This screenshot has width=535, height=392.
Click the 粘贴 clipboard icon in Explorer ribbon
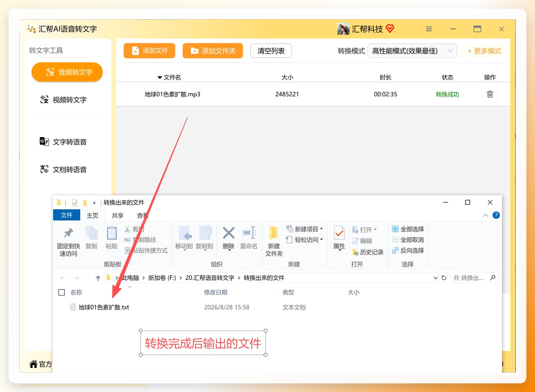click(x=112, y=233)
